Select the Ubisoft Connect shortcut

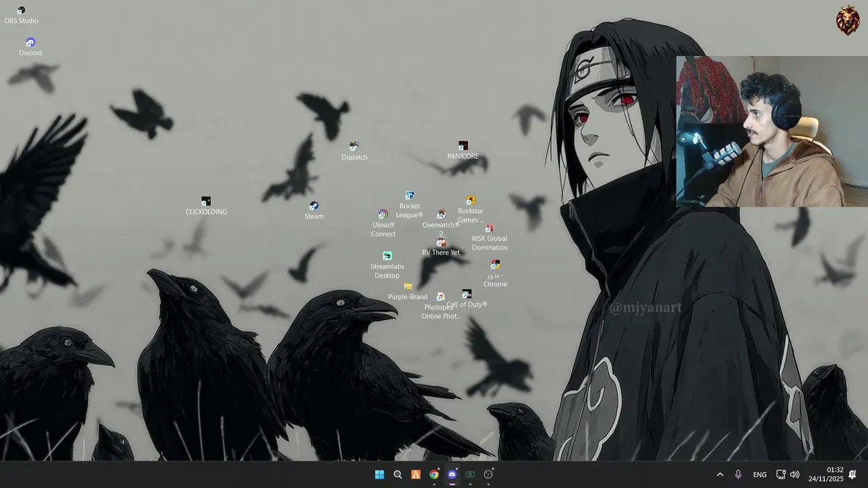[x=383, y=224]
